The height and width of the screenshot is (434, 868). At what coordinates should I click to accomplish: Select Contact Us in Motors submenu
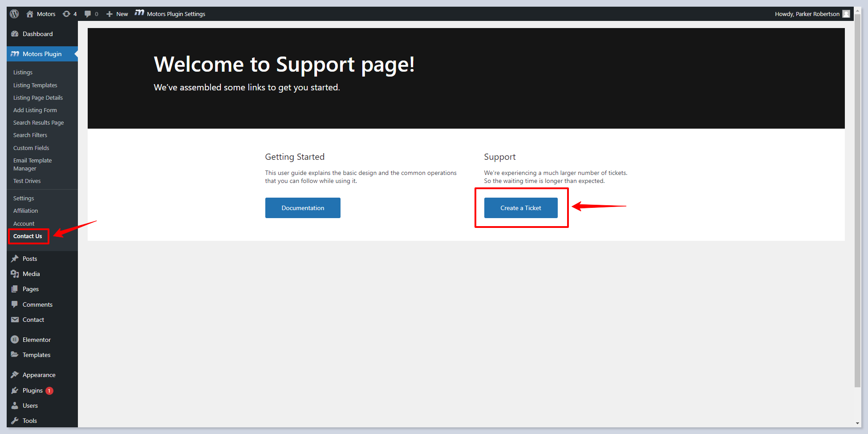(x=28, y=236)
